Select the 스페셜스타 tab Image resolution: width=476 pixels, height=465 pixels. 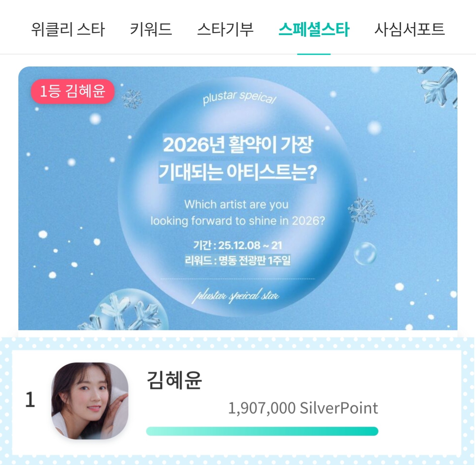(x=314, y=29)
